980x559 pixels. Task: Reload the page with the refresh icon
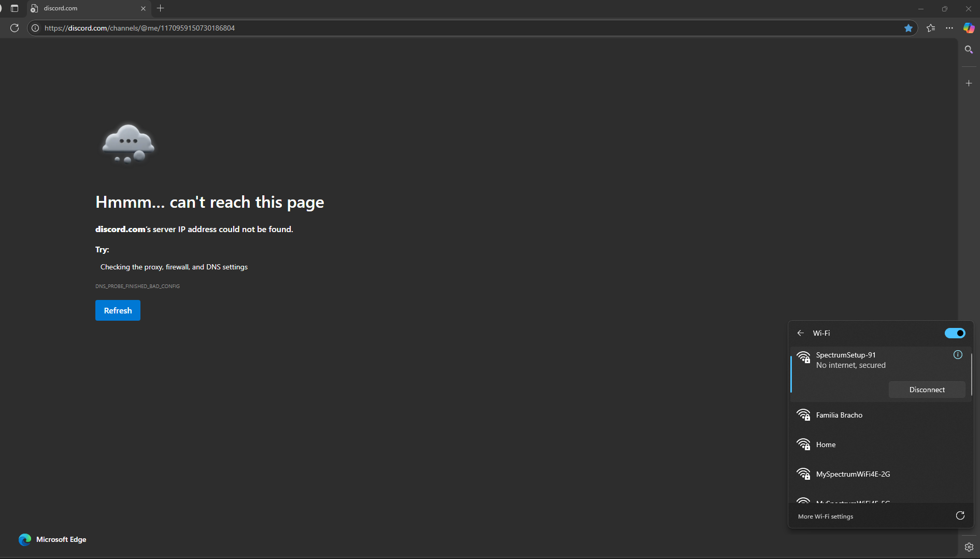pos(15,28)
